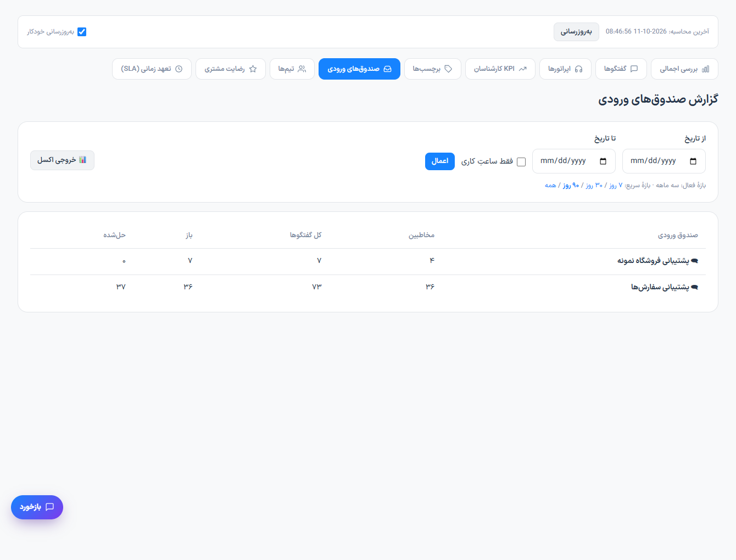The image size is (736, 560).
Task: Open the calendar picker in از تاریخ field
Action: 693,161
